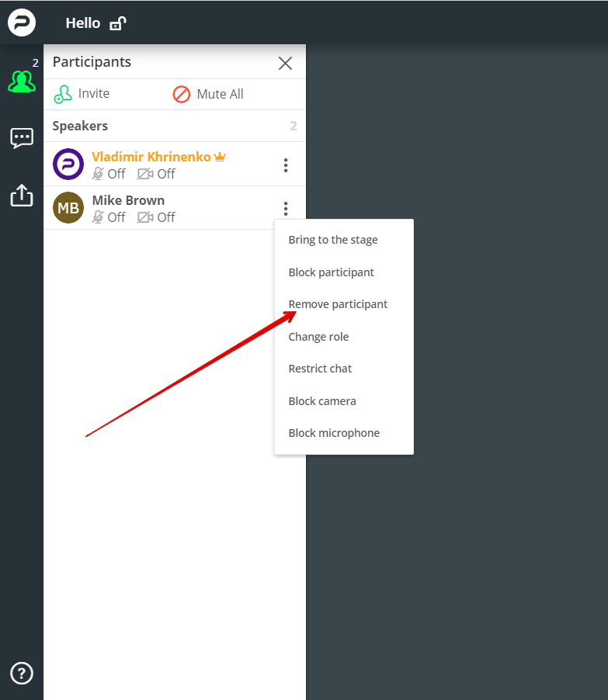The image size is (608, 700).
Task: Click the Invite add-person icon
Action: coord(63,94)
